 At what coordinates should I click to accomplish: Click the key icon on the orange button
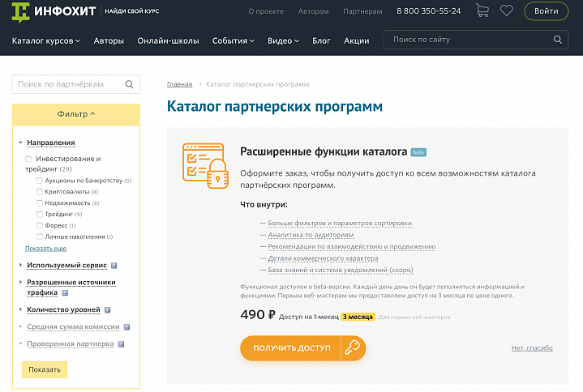353,348
